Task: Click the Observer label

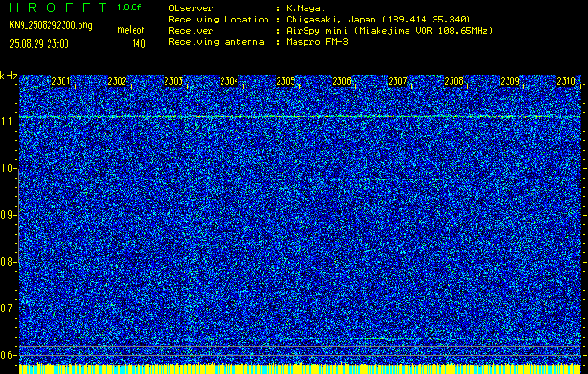Action: pos(191,8)
